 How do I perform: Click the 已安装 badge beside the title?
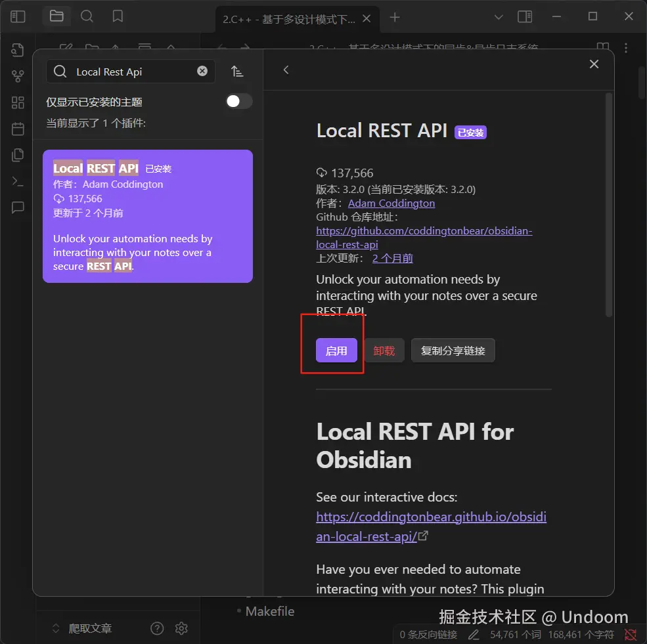click(470, 133)
